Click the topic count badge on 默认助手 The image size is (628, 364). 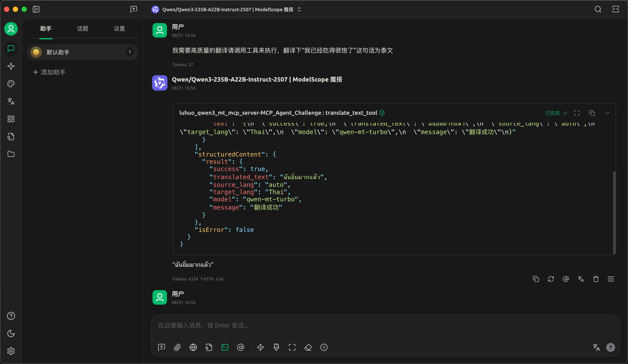click(x=130, y=52)
